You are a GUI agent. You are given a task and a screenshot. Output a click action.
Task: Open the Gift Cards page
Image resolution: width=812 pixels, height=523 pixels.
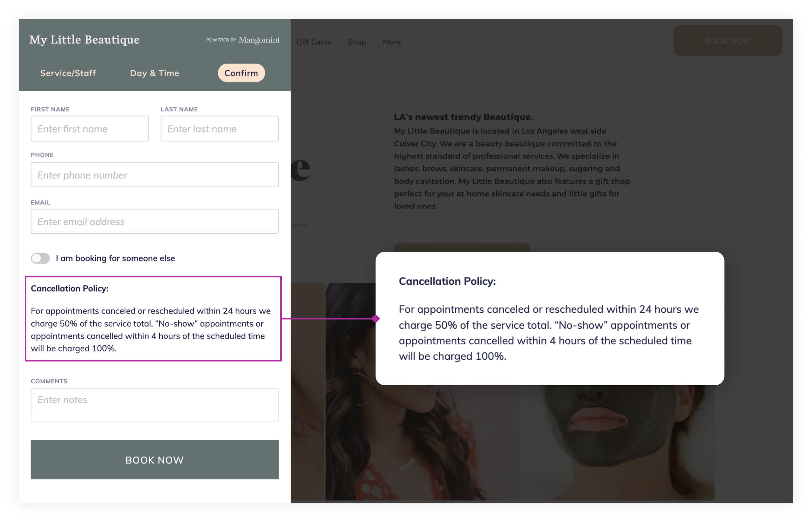click(x=314, y=42)
